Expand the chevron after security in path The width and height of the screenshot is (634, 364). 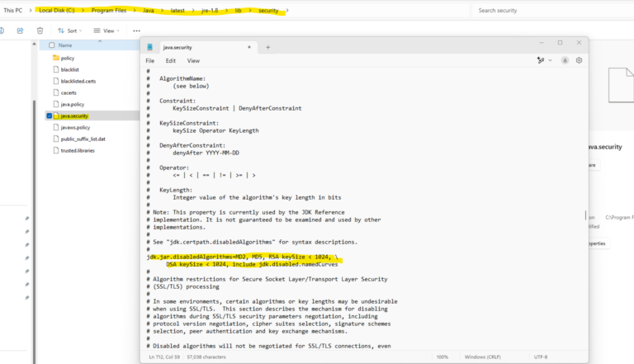coord(286,11)
